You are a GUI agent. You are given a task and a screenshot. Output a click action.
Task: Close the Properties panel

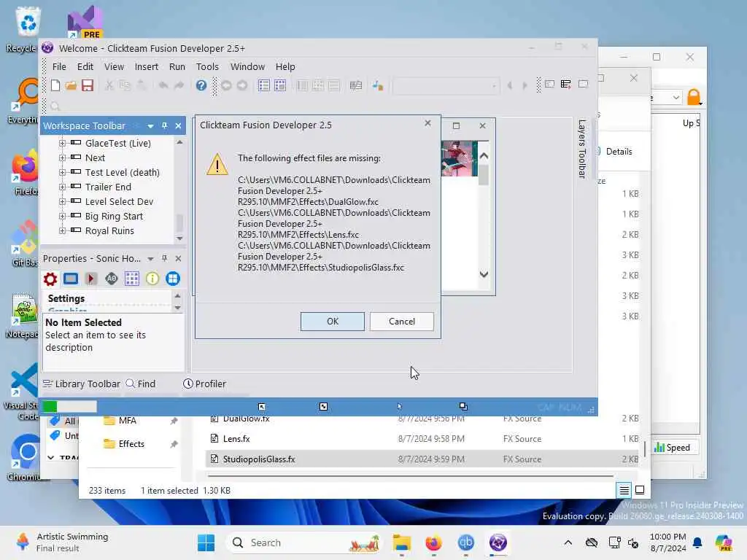(178, 258)
